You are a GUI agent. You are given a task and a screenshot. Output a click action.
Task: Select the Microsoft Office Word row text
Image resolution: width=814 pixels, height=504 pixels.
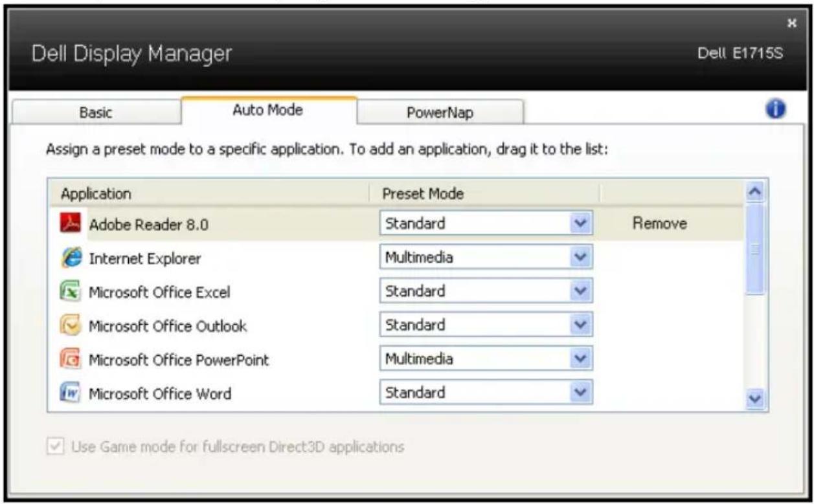(160, 393)
